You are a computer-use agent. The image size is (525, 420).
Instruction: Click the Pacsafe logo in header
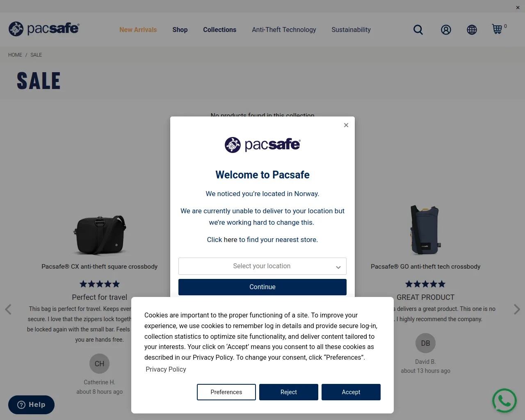coord(44,29)
